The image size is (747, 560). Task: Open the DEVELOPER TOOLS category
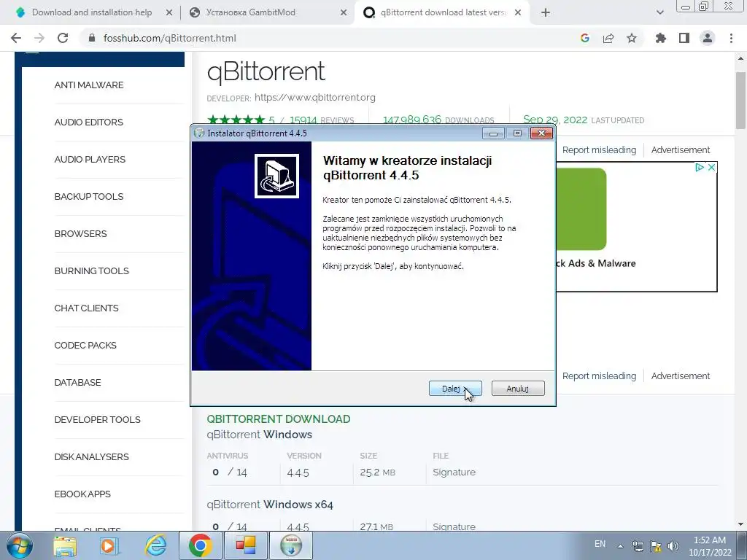click(x=97, y=419)
